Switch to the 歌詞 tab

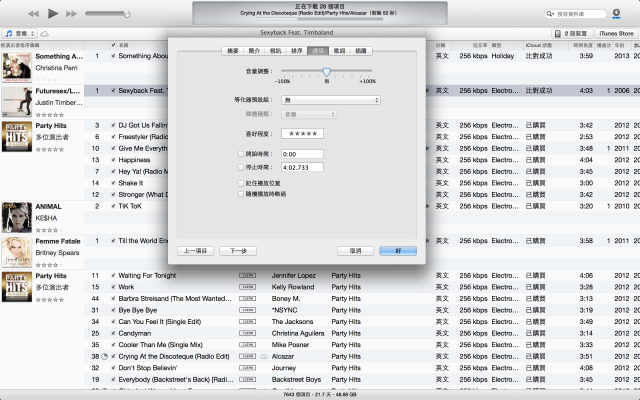pyautogui.click(x=339, y=51)
